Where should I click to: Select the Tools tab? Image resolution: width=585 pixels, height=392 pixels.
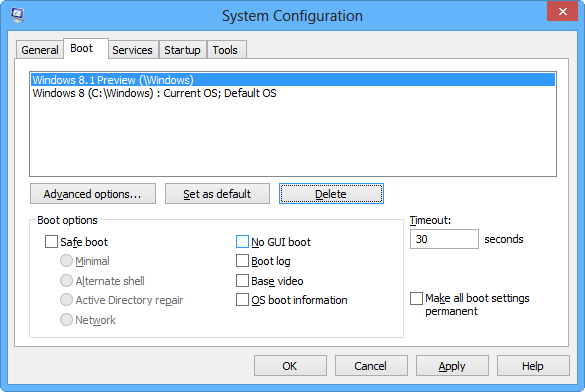[x=225, y=50]
